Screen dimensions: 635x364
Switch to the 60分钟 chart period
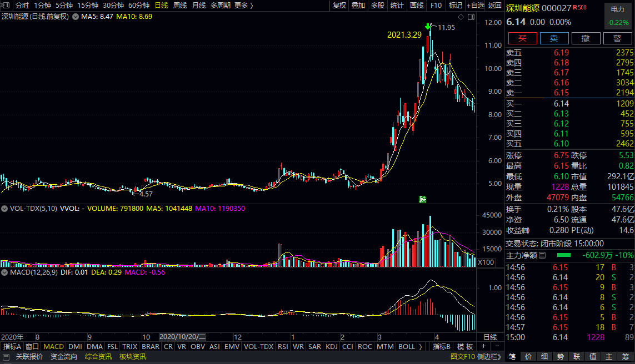pos(139,5)
